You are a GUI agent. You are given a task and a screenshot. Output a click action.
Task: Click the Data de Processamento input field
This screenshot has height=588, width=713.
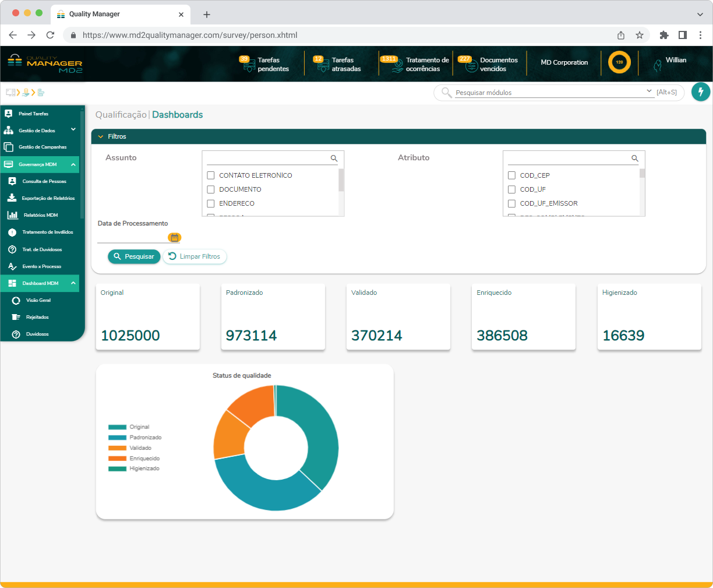coord(132,237)
